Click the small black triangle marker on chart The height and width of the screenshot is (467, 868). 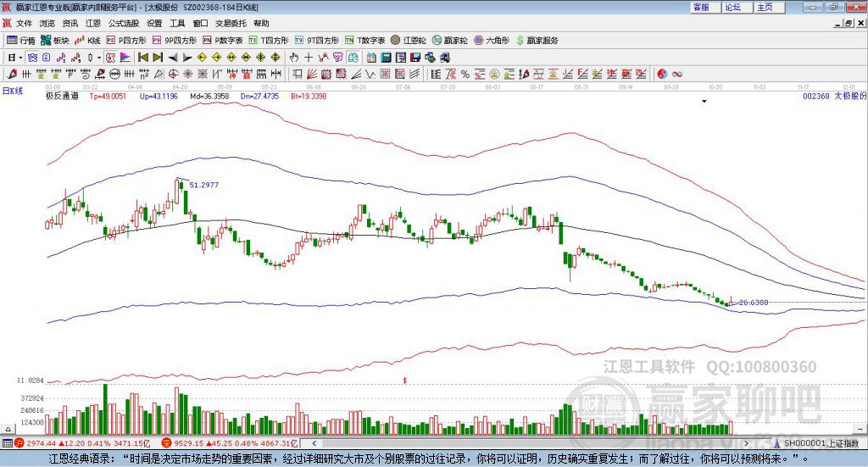click(x=704, y=102)
